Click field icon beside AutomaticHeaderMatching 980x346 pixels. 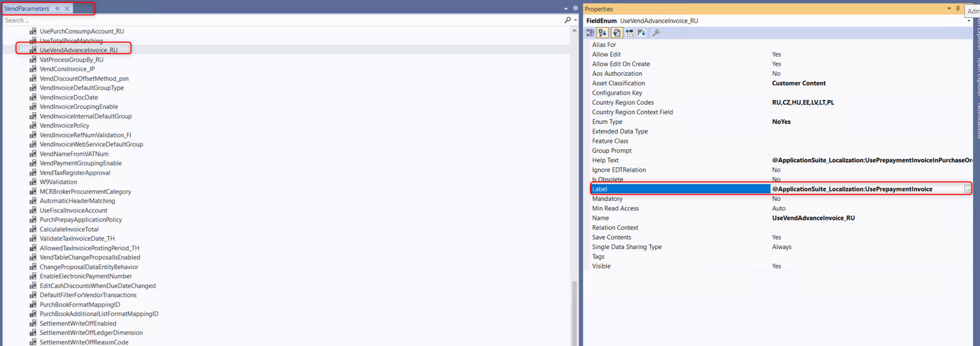pyautogui.click(x=33, y=201)
